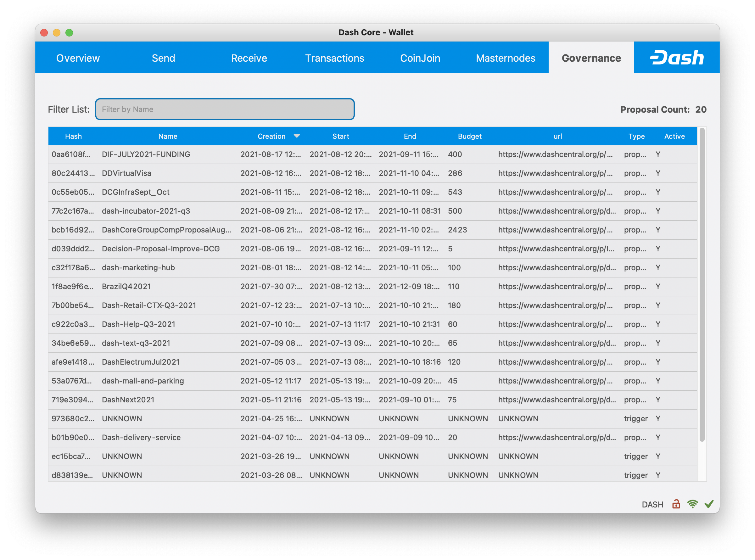Open the Creation column sort arrow
Image resolution: width=755 pixels, height=560 pixels.
(x=297, y=136)
